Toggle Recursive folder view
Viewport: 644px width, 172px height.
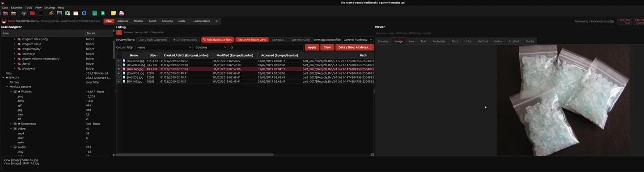coord(252,40)
